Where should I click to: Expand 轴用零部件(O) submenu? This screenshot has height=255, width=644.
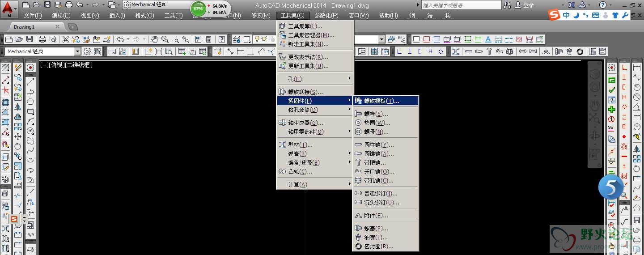click(x=315, y=132)
